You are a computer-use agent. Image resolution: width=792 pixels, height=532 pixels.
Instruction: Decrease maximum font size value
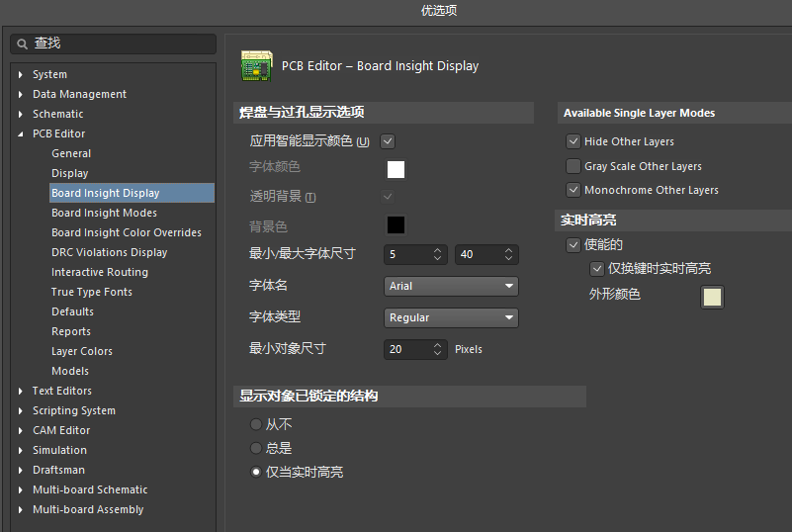pyautogui.click(x=508, y=259)
